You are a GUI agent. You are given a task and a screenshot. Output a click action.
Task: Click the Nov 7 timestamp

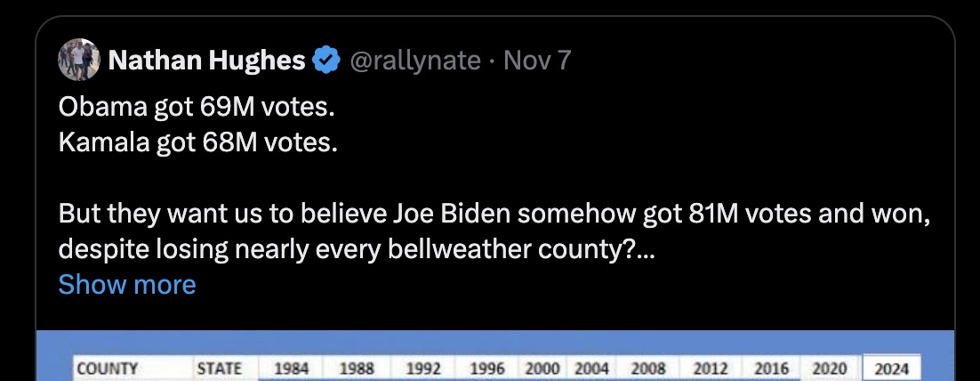[537, 61]
